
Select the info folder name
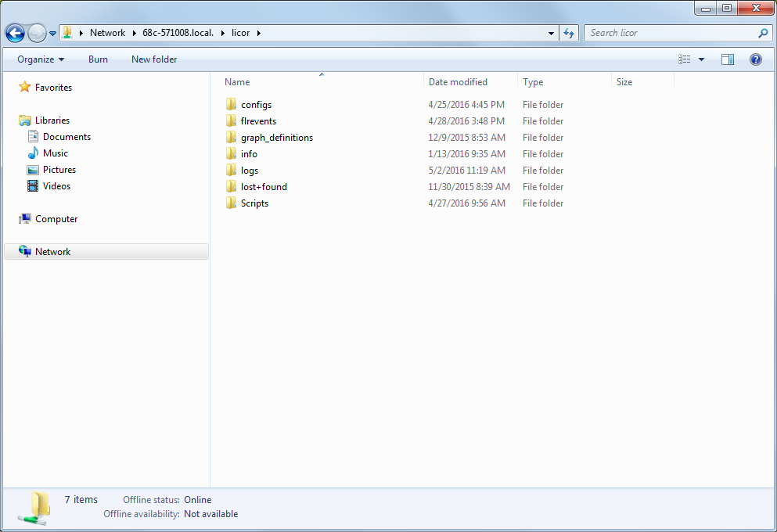250,153
